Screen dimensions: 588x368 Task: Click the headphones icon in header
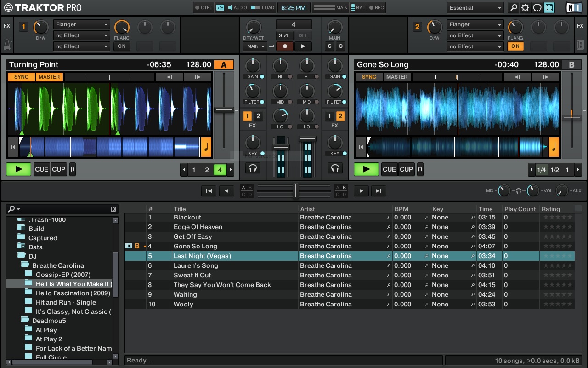(537, 8)
